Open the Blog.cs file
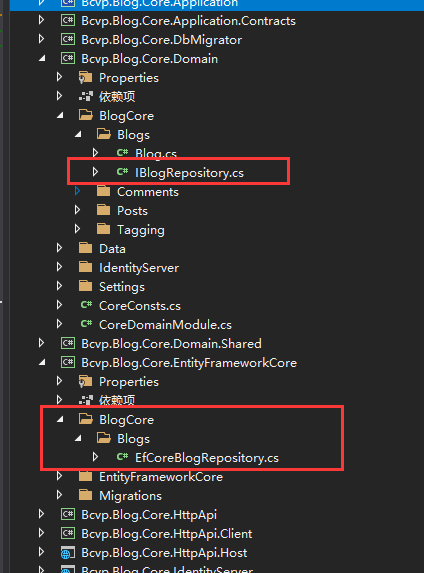Image resolution: width=424 pixels, height=573 pixels. coord(156,153)
